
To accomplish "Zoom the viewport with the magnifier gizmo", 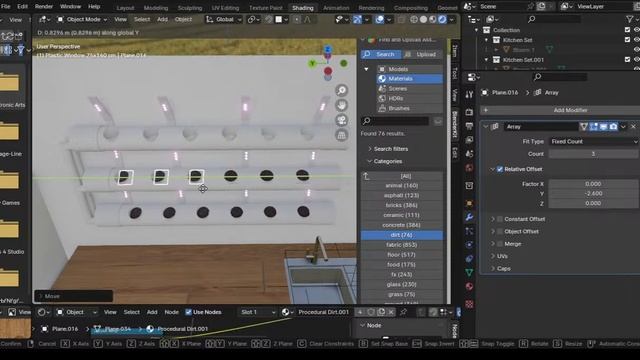I will (x=342, y=91).
